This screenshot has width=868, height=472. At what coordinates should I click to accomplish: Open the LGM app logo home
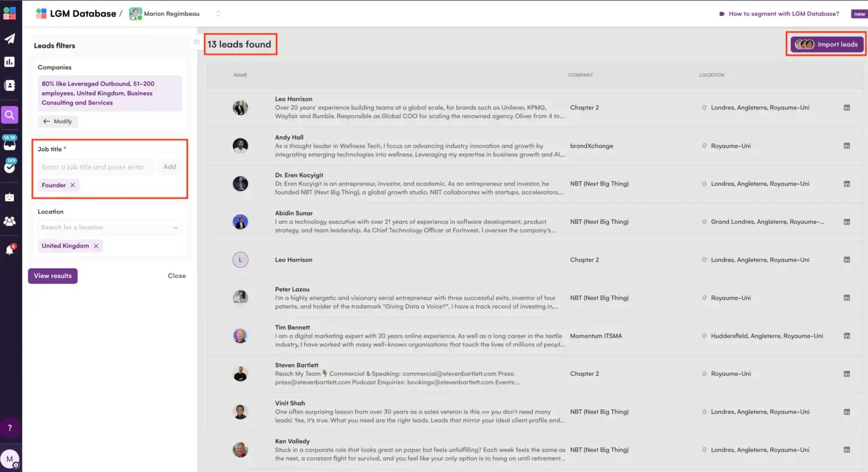coord(10,13)
